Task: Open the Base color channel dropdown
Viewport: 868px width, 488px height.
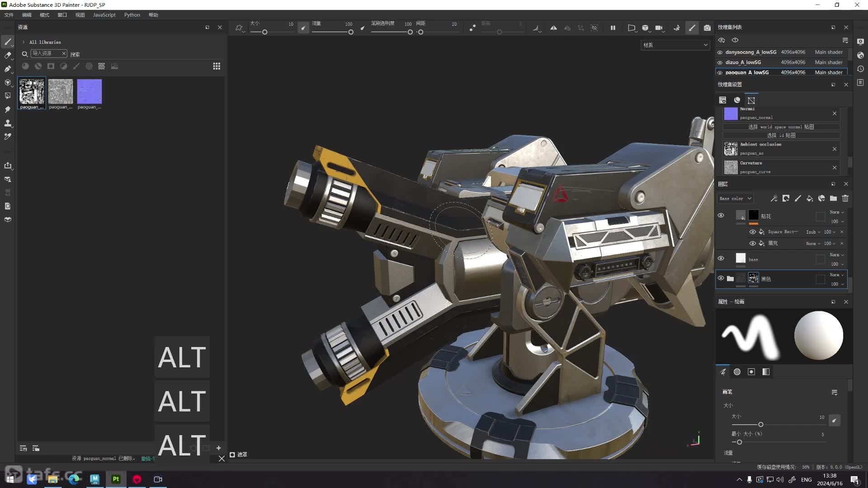Action: tap(735, 198)
